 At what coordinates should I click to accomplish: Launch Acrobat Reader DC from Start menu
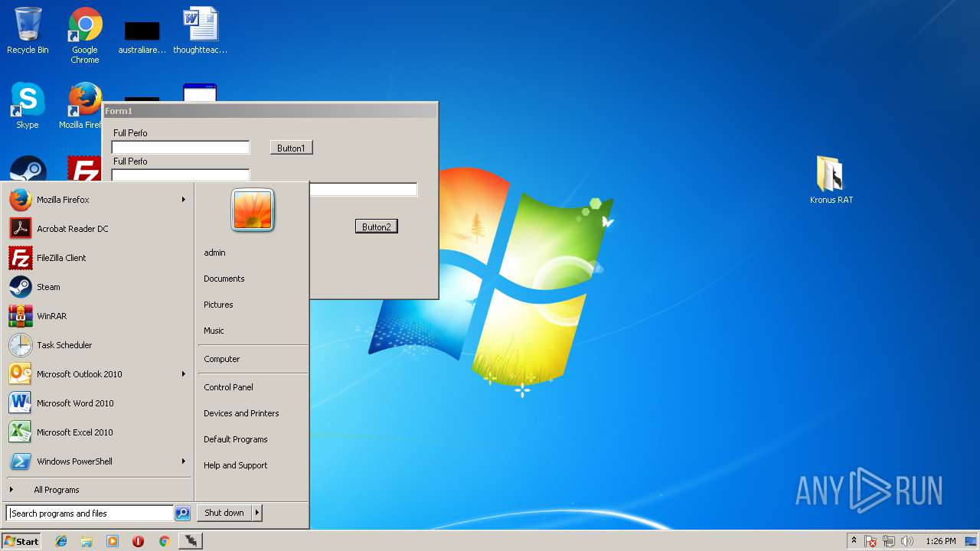[x=97, y=229]
